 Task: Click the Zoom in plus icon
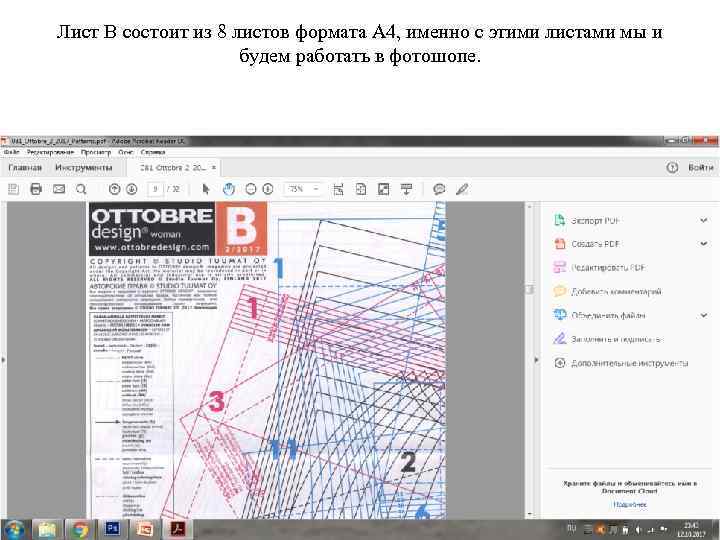[268, 189]
